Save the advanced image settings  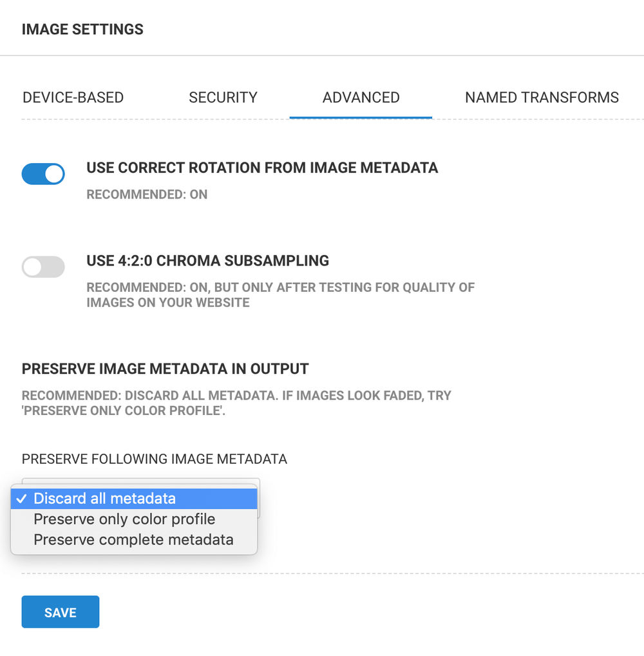[60, 612]
